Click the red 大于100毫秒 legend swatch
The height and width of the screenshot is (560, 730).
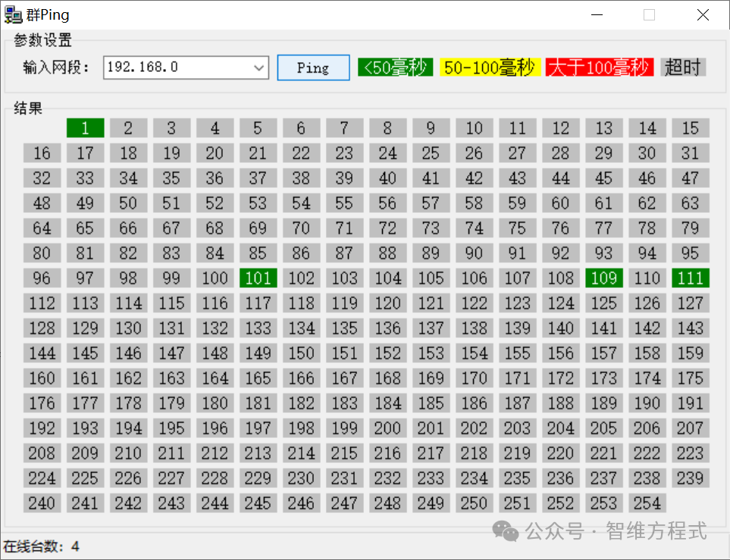tap(599, 67)
